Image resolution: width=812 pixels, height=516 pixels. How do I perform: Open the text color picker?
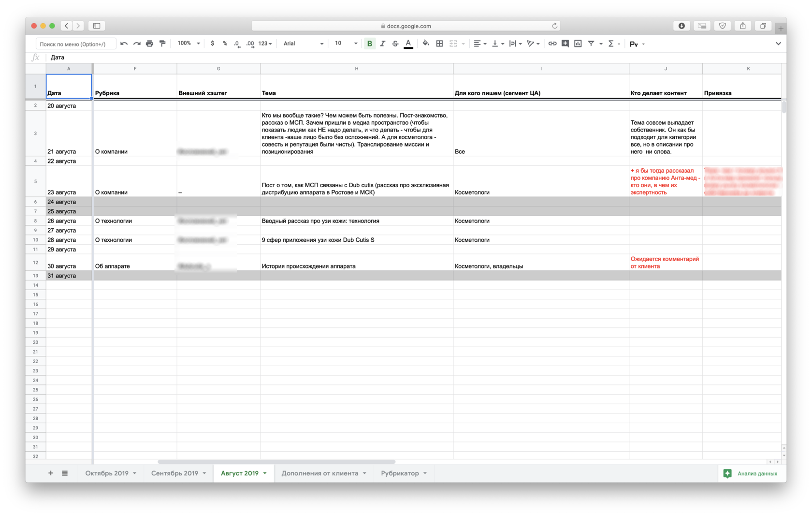408,44
